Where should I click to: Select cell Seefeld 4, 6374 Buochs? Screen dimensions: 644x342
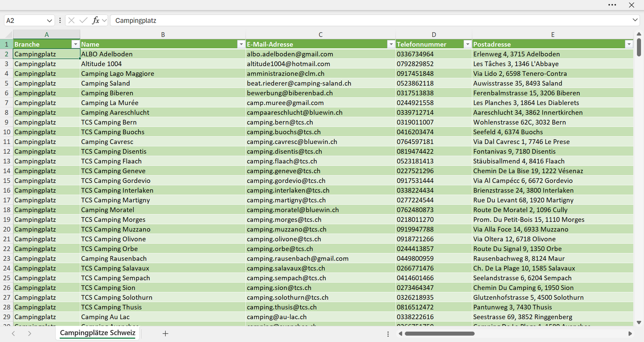(553, 132)
